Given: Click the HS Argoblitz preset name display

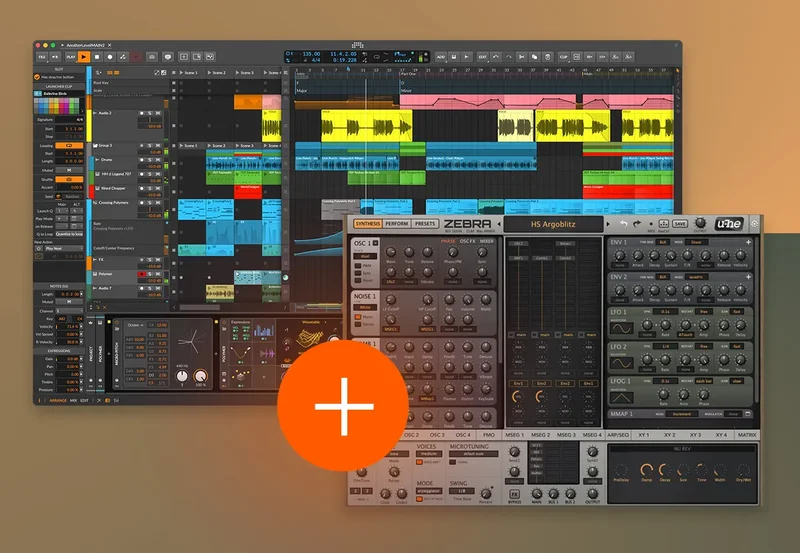Looking at the screenshot, I should tap(553, 224).
